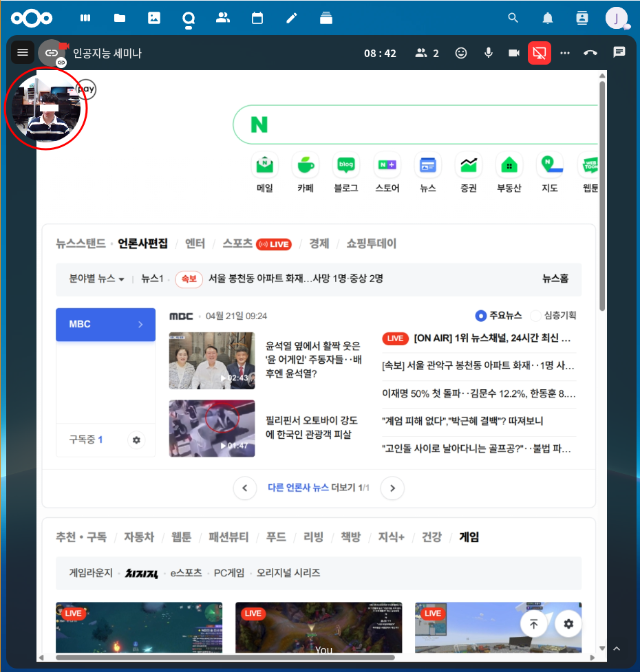Leave the call with hang-up icon
This screenshot has width=640, height=672.
coord(590,53)
